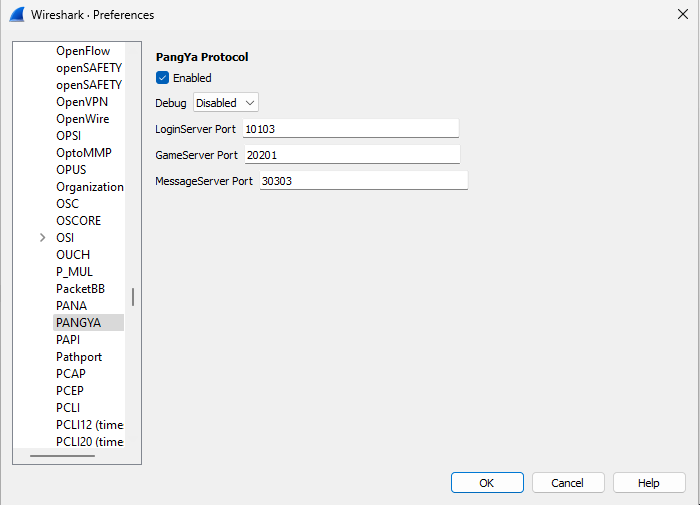Select OSCORE protocol entry

[79, 221]
